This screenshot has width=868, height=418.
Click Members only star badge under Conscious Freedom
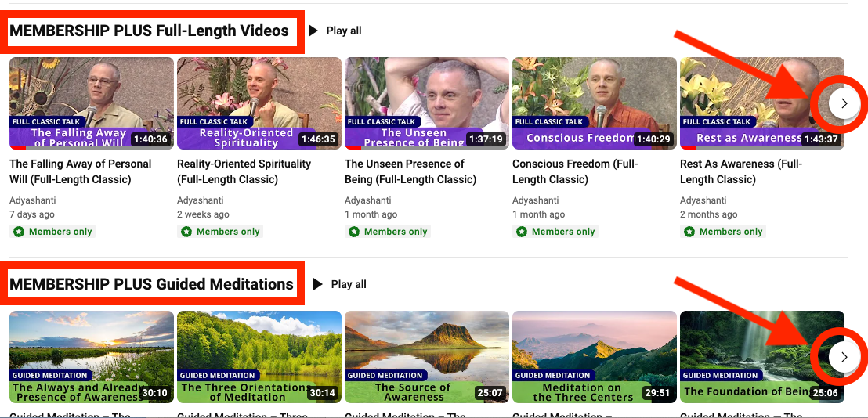point(555,232)
